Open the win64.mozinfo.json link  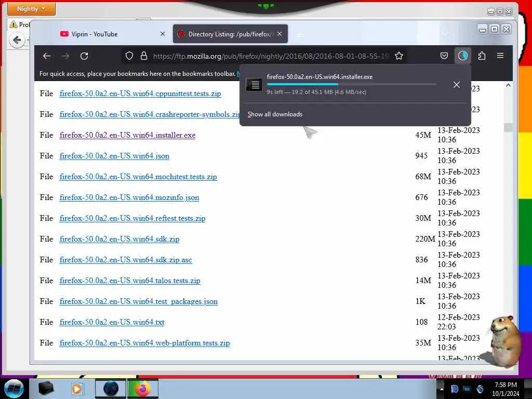(x=129, y=197)
